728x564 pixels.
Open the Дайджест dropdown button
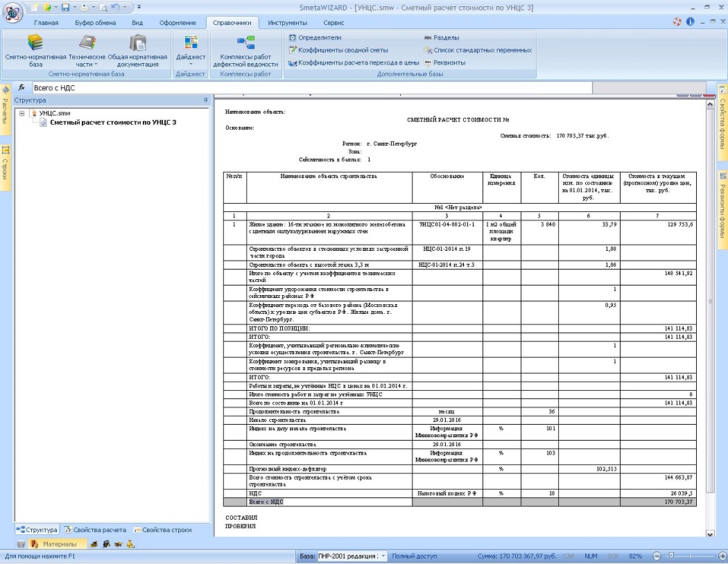tap(191, 51)
